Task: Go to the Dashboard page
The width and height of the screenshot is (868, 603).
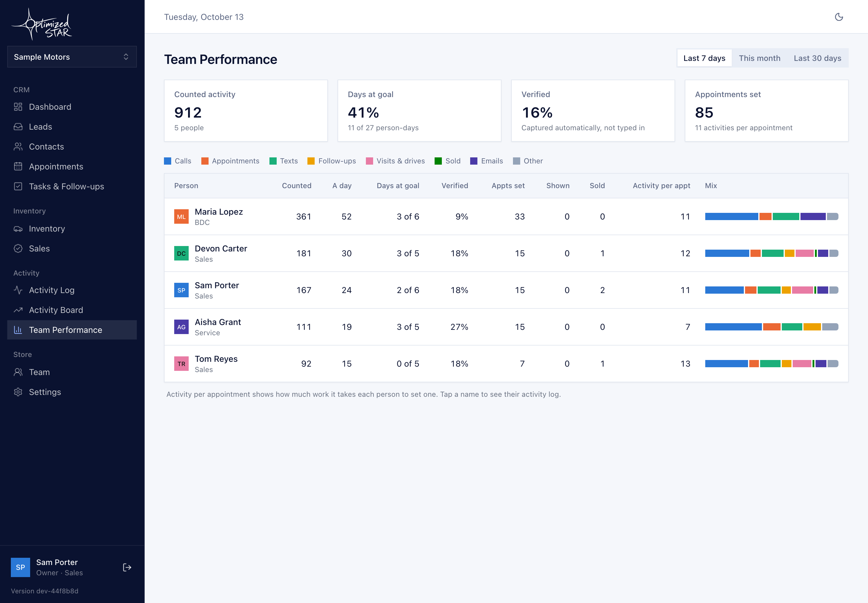Action: pos(72,107)
